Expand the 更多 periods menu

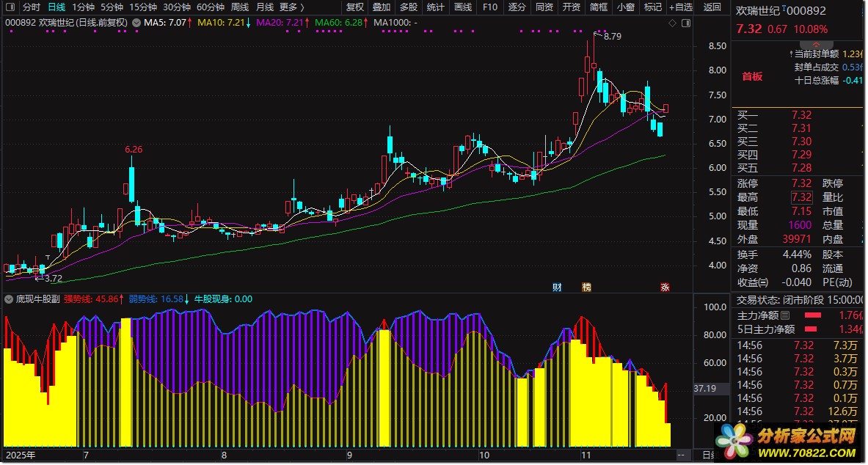[x=291, y=7]
